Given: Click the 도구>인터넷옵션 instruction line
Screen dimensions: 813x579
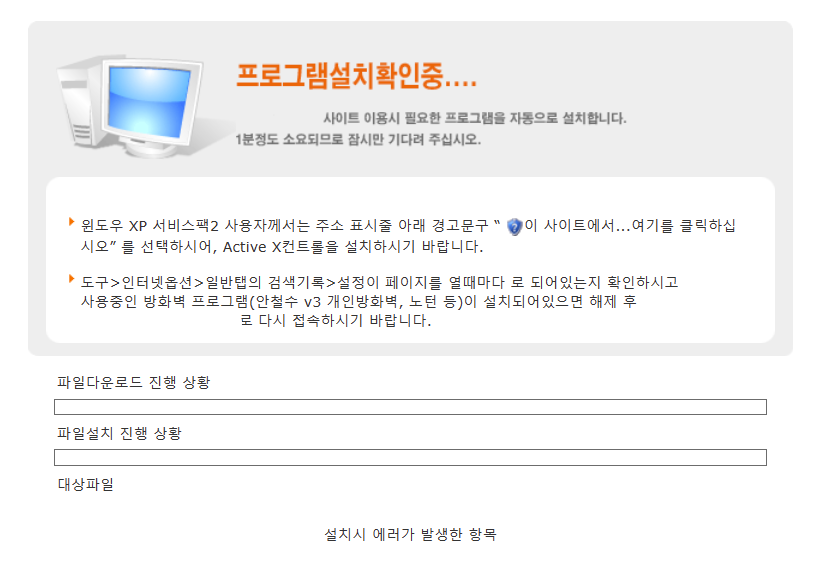Looking at the screenshot, I should [x=379, y=283].
